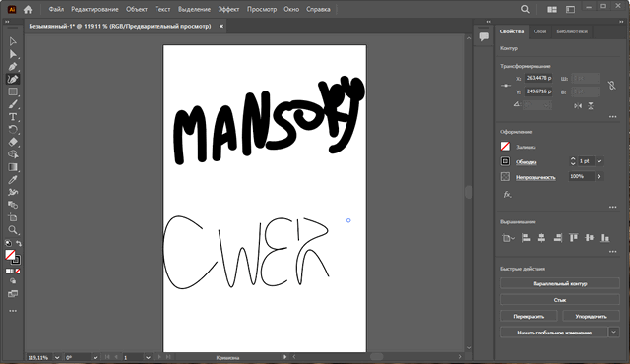This screenshot has width=630, height=364.
Task: Select the Type tool
Action: pyautogui.click(x=13, y=117)
